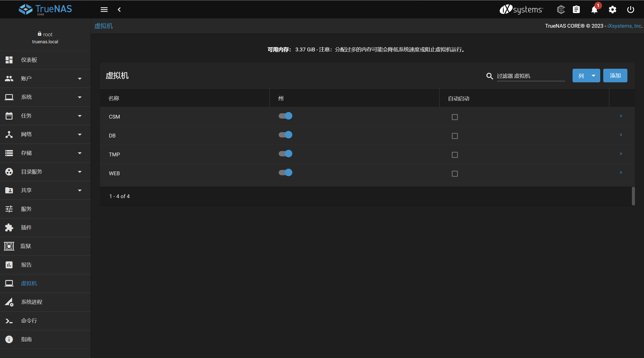Click the settings gear icon
This screenshot has height=358, width=644.
tap(612, 10)
